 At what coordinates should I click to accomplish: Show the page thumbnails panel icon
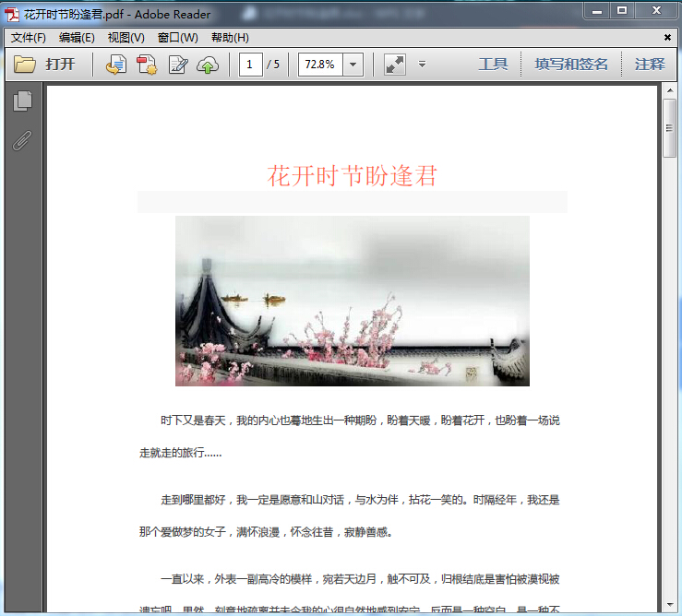pyautogui.click(x=23, y=101)
